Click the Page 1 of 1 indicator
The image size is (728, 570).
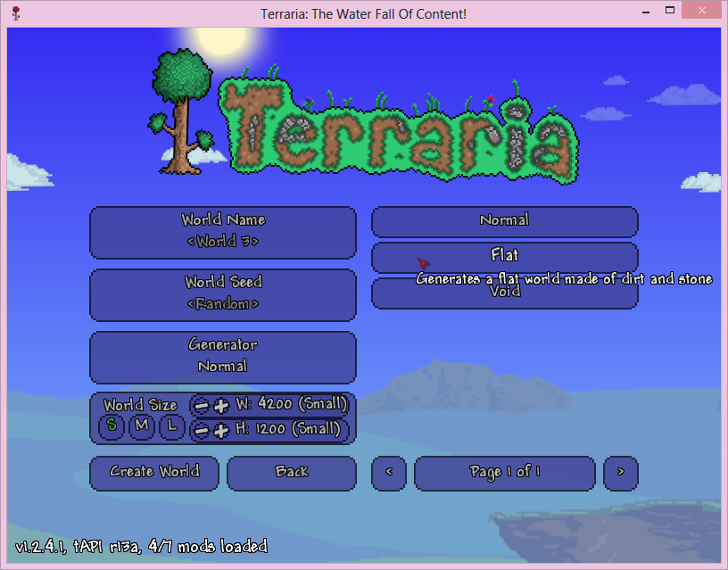pos(505,473)
